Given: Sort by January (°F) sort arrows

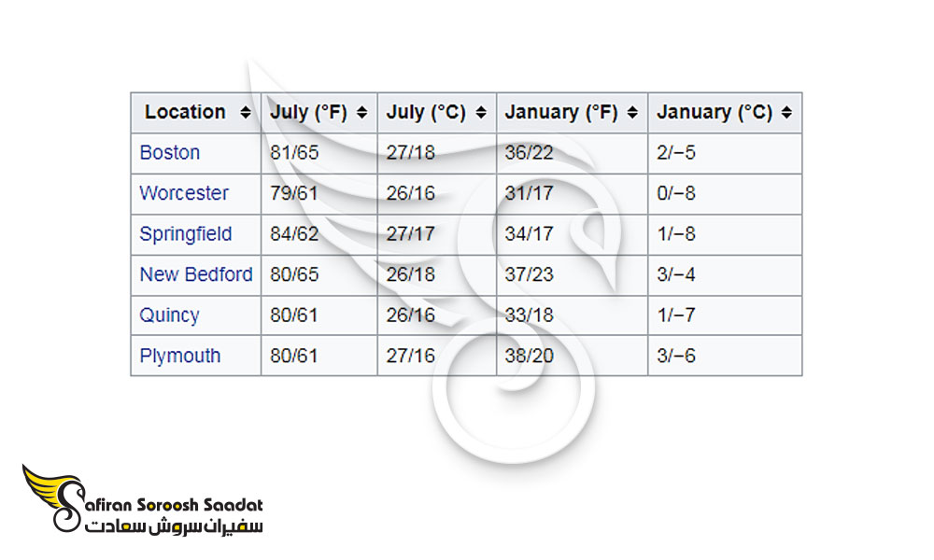Looking at the screenshot, I should [x=632, y=112].
